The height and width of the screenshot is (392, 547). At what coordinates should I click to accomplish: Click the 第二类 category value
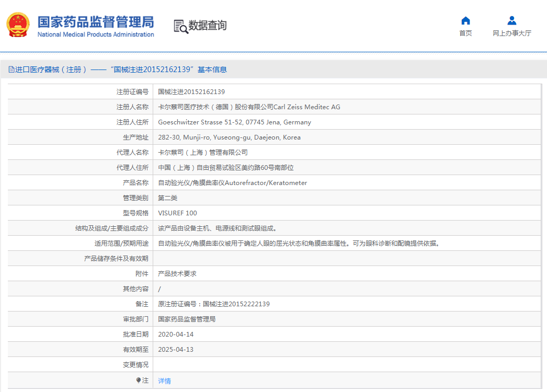pyautogui.click(x=167, y=198)
